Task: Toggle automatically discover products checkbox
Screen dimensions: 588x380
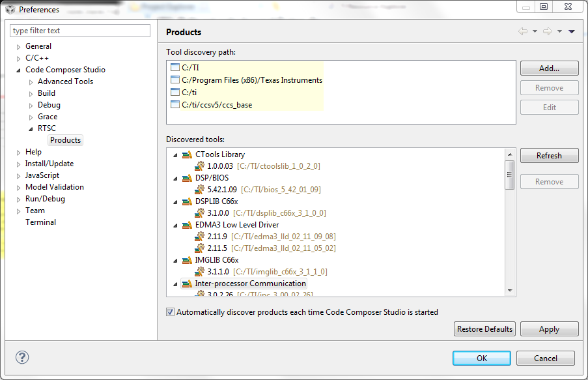Action: tap(171, 312)
